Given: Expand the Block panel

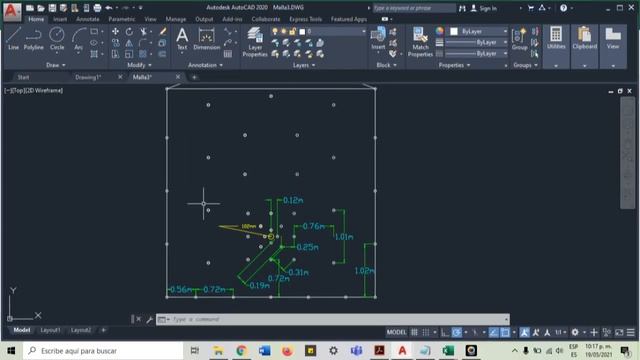Looking at the screenshot, I should pos(386,65).
